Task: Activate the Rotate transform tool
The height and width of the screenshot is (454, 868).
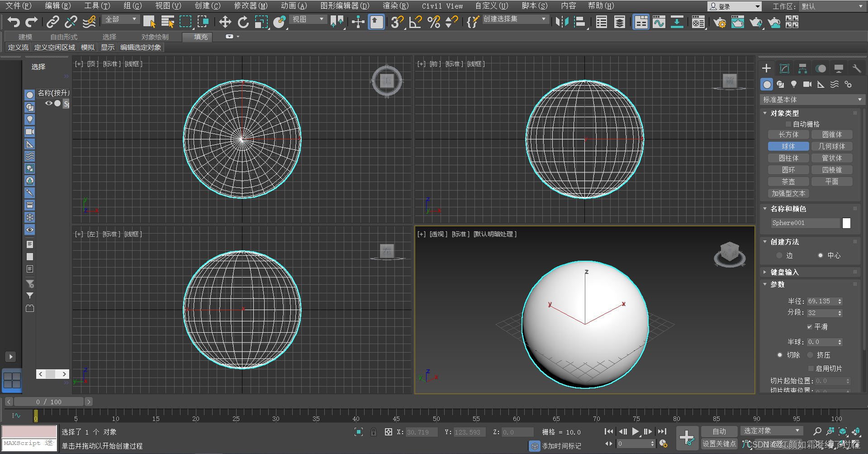Action: coord(243,22)
